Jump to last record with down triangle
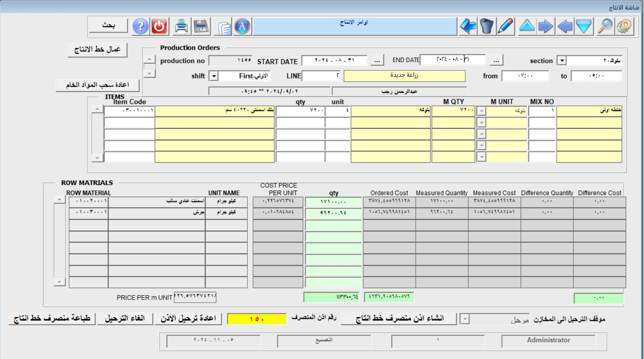 pos(584,26)
